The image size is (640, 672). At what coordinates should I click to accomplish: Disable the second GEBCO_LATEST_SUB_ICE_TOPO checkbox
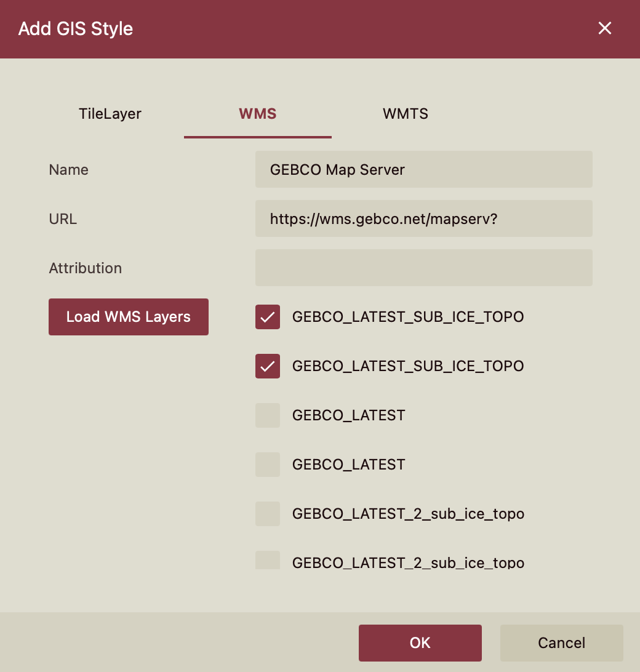267,366
